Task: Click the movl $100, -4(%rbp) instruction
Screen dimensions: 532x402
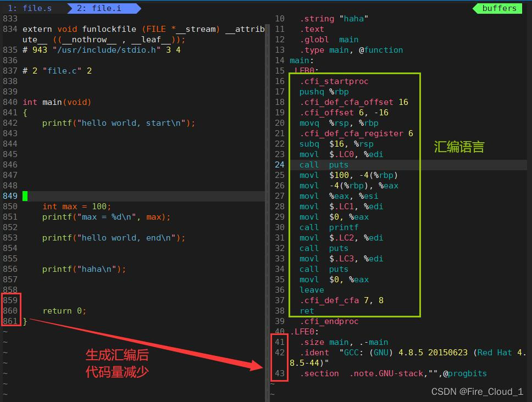Action: coord(349,175)
